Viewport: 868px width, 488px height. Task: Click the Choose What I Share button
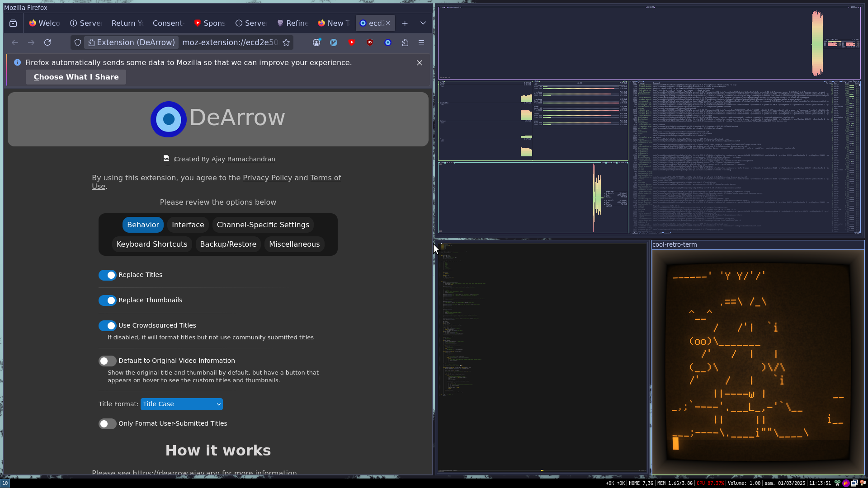tap(76, 77)
